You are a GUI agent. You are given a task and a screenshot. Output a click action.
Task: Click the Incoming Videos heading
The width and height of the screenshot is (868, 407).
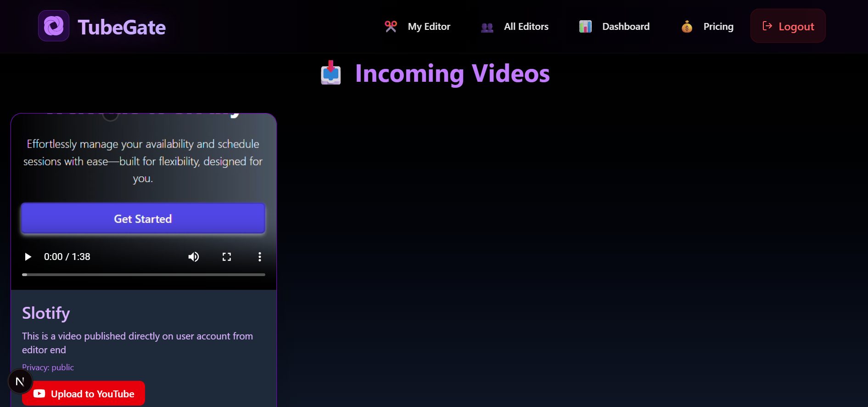click(x=453, y=73)
